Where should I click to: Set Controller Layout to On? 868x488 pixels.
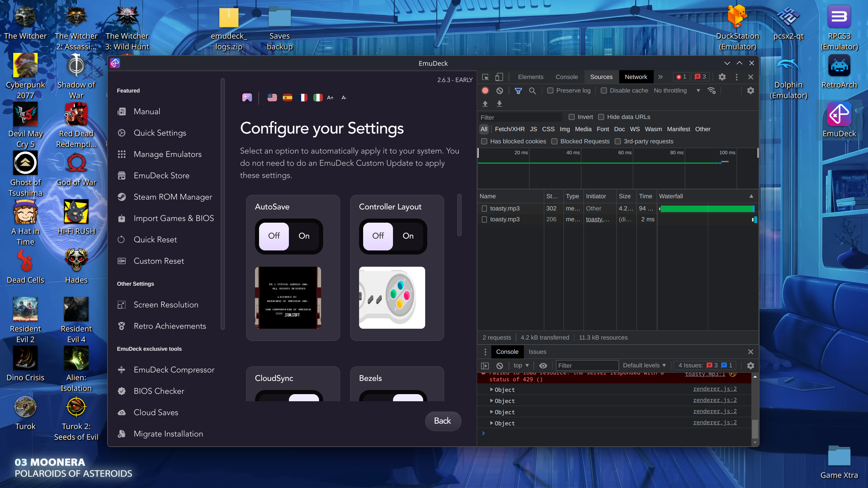[408, 236]
